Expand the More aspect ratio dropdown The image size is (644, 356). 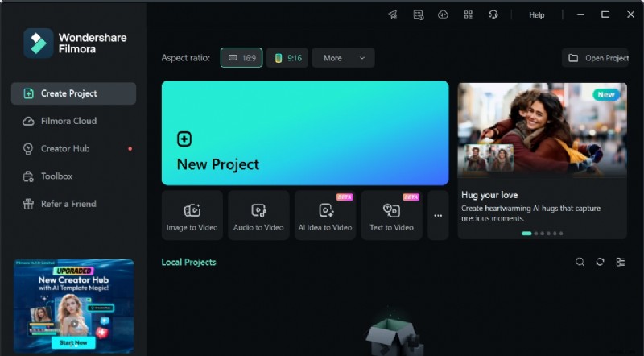343,58
